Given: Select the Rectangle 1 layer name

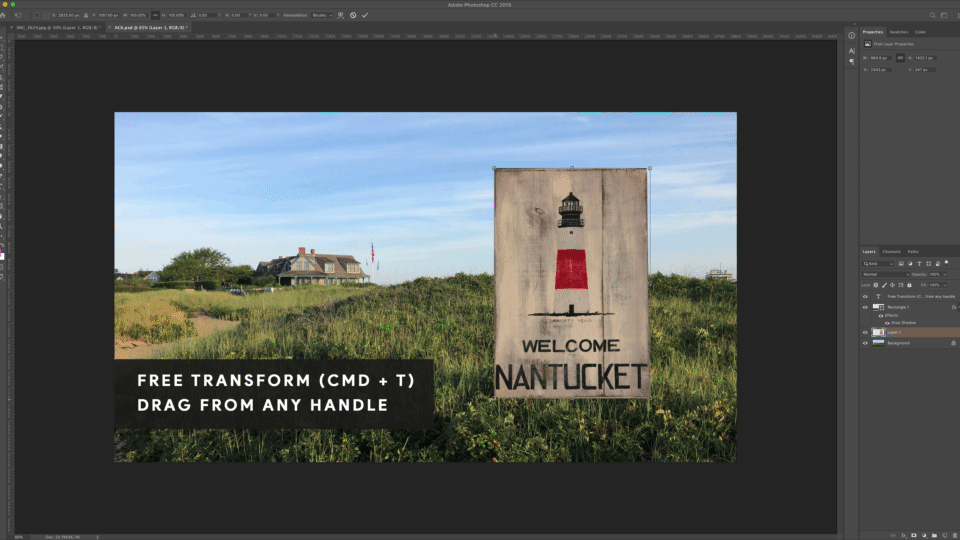Looking at the screenshot, I should 898,307.
